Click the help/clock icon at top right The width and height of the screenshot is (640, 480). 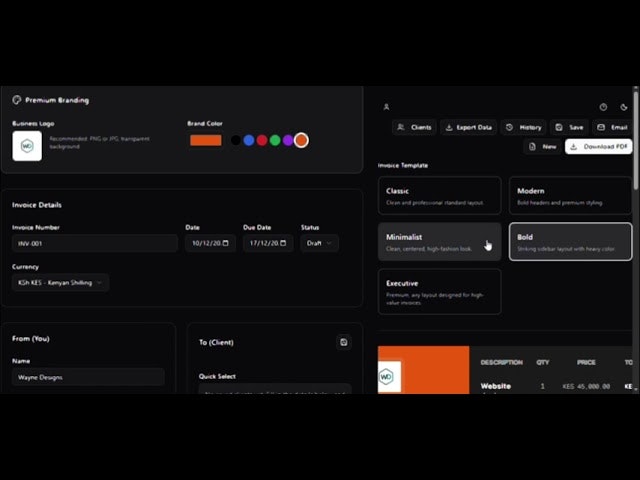point(603,107)
